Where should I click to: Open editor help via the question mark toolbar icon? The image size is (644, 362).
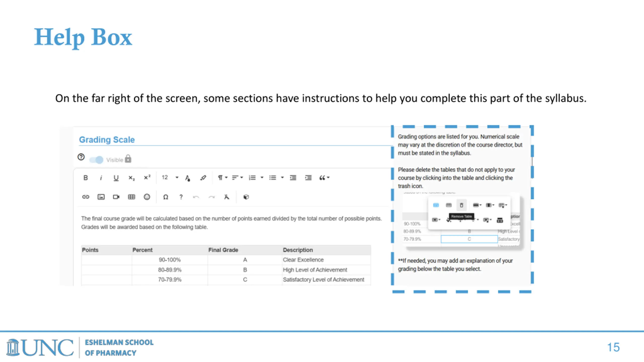click(x=181, y=197)
